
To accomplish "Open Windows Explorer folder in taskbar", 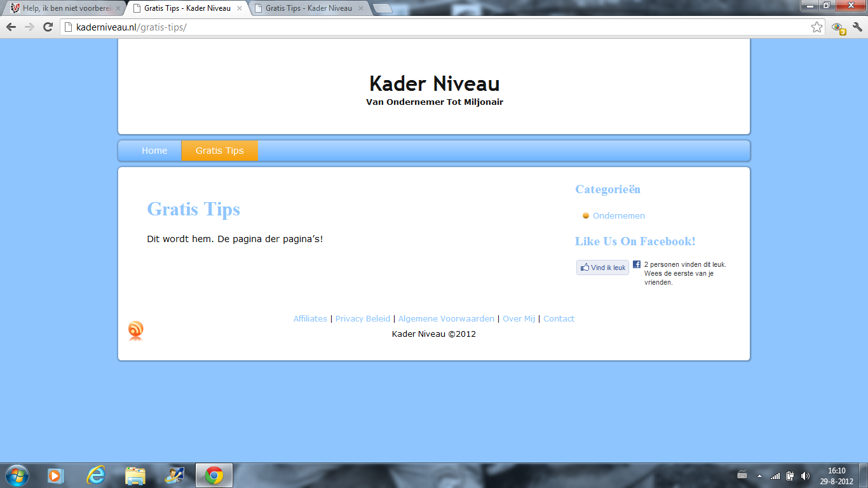I will point(135,475).
